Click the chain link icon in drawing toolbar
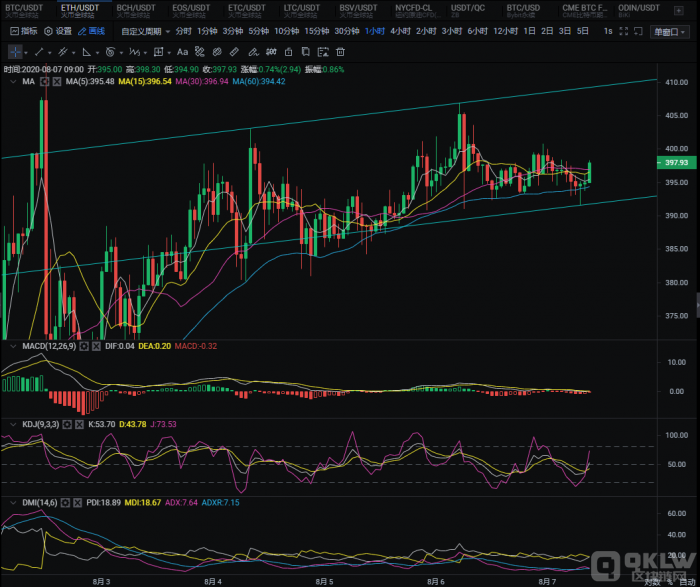Viewport: 700px width, 587px height. tap(217, 52)
